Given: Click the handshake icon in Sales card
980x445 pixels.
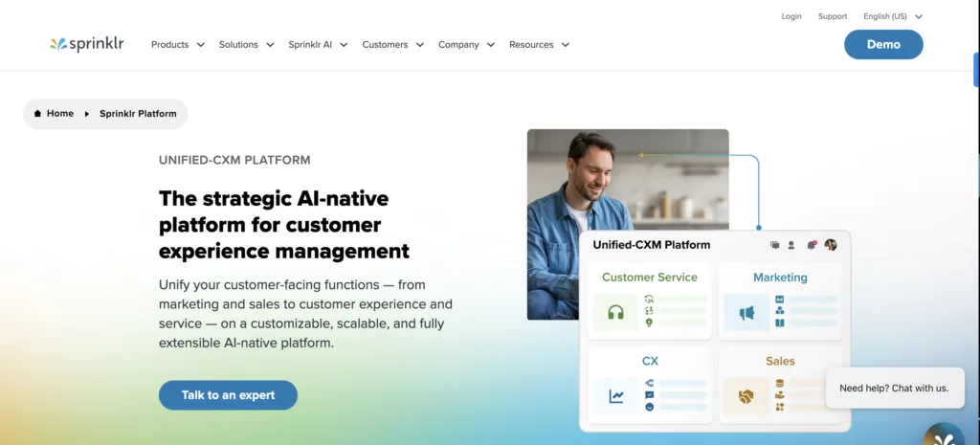Looking at the screenshot, I should click(x=746, y=396).
